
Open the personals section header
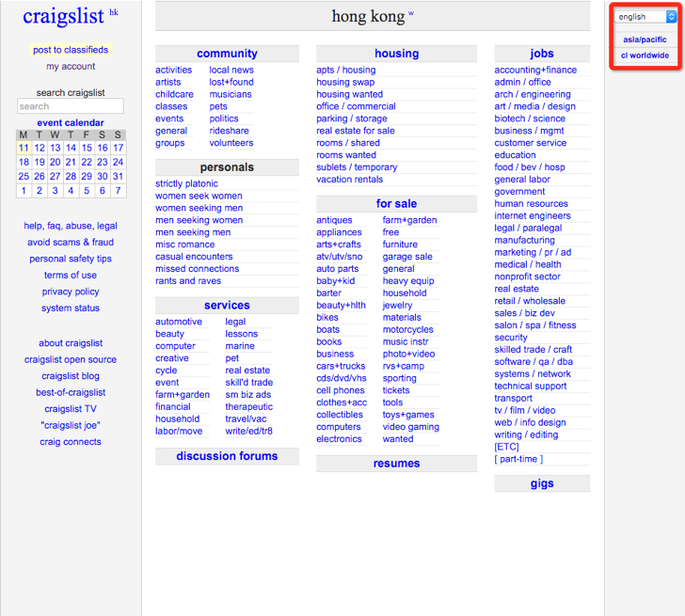point(227,167)
